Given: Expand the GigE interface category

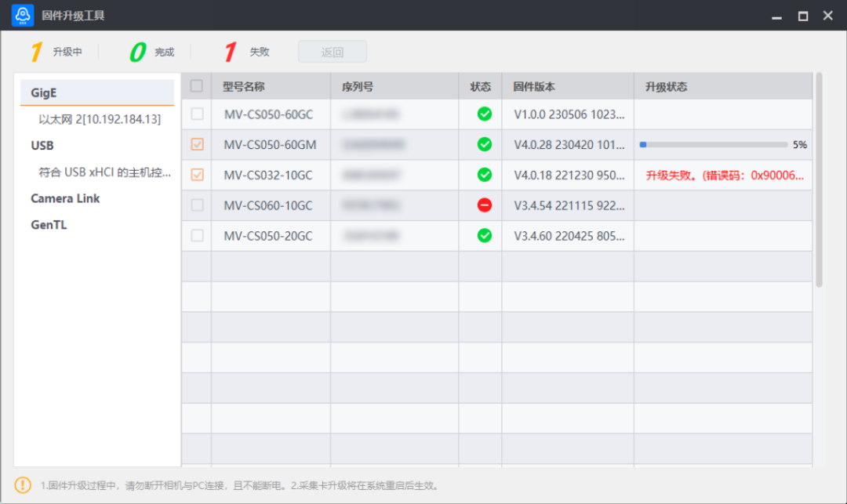Looking at the screenshot, I should pyautogui.click(x=44, y=92).
